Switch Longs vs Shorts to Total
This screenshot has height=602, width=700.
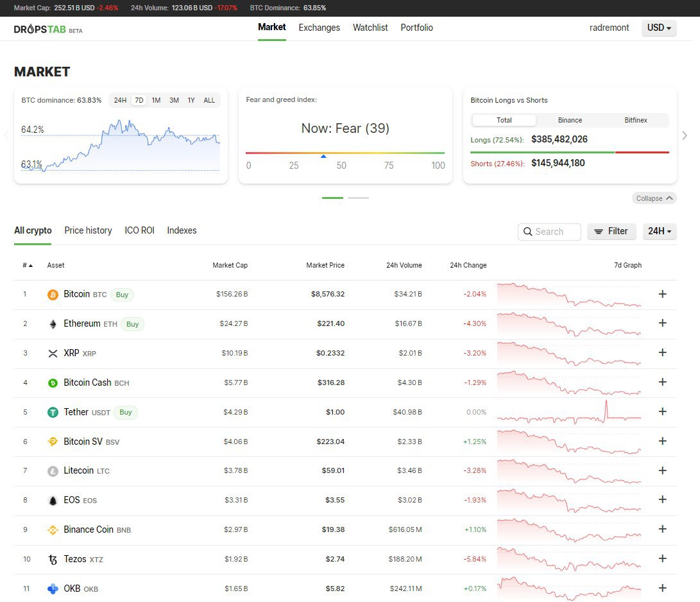504,120
